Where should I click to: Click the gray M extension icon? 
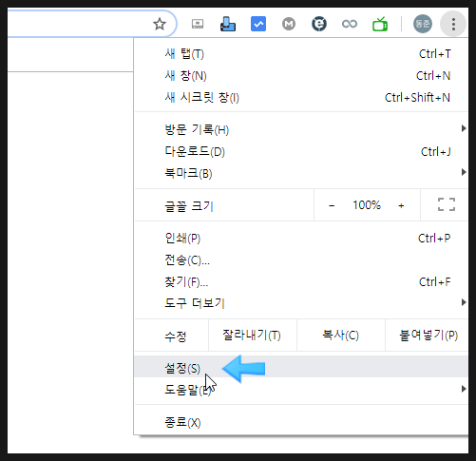289,24
